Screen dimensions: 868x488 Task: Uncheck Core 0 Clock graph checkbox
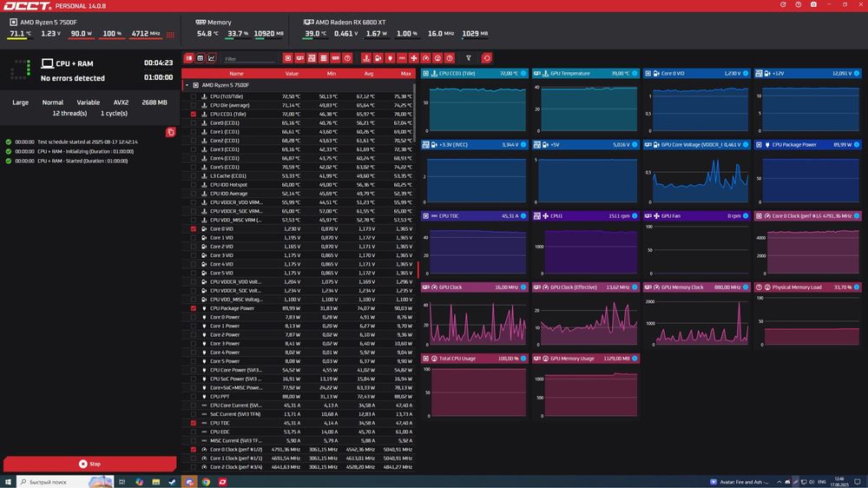click(194, 450)
